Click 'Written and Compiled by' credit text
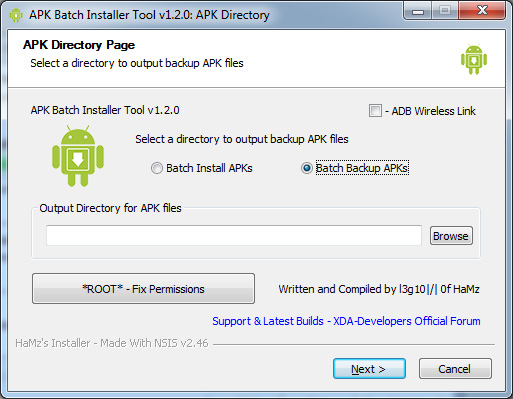This screenshot has height=399, width=513. point(379,289)
